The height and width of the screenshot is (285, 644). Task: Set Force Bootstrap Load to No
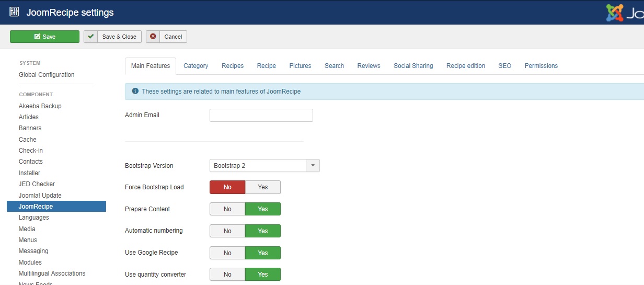click(x=227, y=187)
